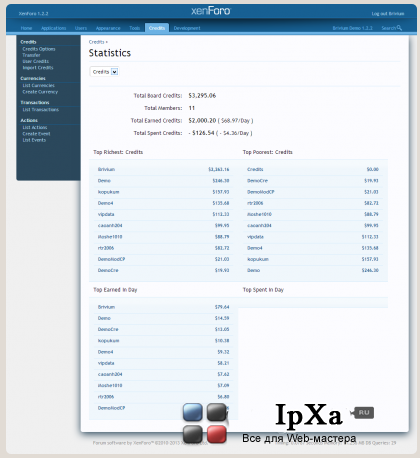Click the Credits breadcrumb link

pyautogui.click(x=97, y=42)
